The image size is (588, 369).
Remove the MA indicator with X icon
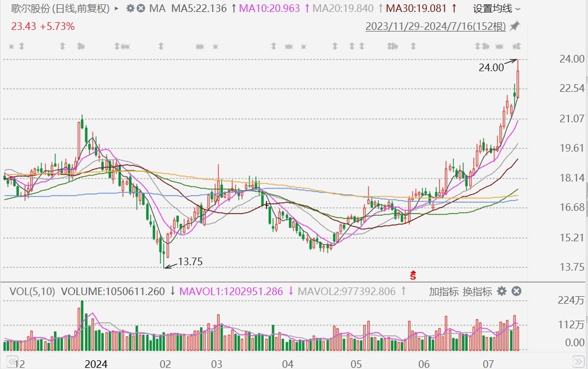(141, 8)
